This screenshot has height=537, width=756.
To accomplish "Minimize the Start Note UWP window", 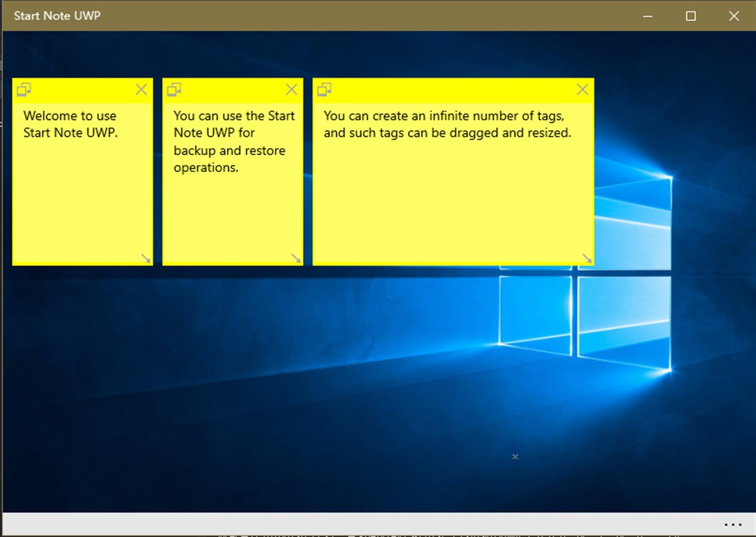I will coord(647,15).
